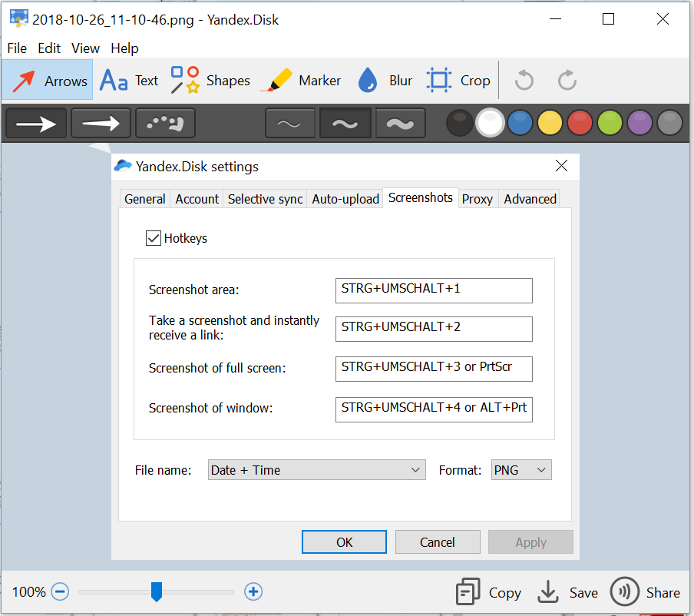Click the full screen screenshot hotkey field
Screen dimensions: 694x616
pos(434,369)
